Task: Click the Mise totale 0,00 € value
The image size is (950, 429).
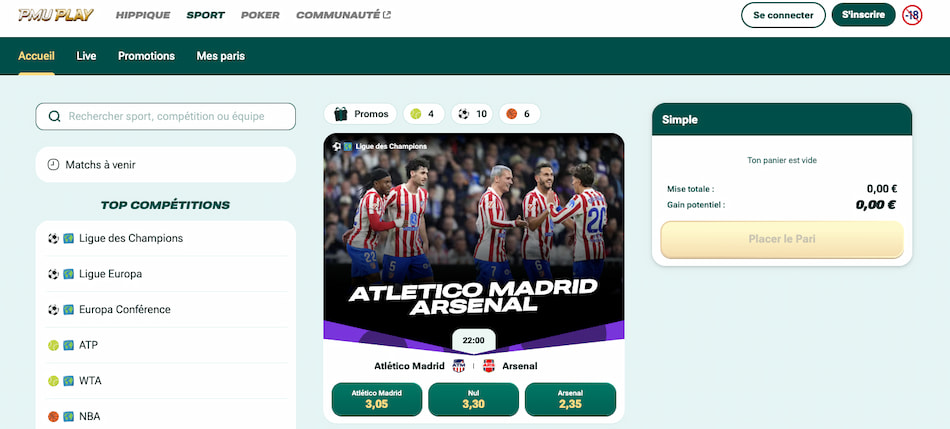Action: 882,189
